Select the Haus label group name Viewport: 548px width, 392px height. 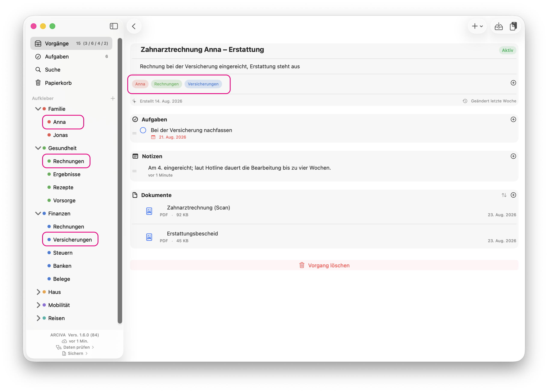[x=55, y=292]
